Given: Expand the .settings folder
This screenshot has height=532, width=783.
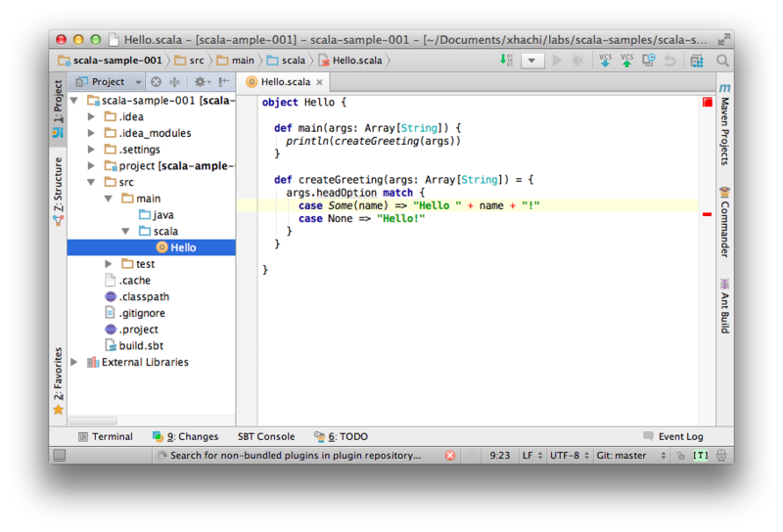Looking at the screenshot, I should click(x=91, y=150).
